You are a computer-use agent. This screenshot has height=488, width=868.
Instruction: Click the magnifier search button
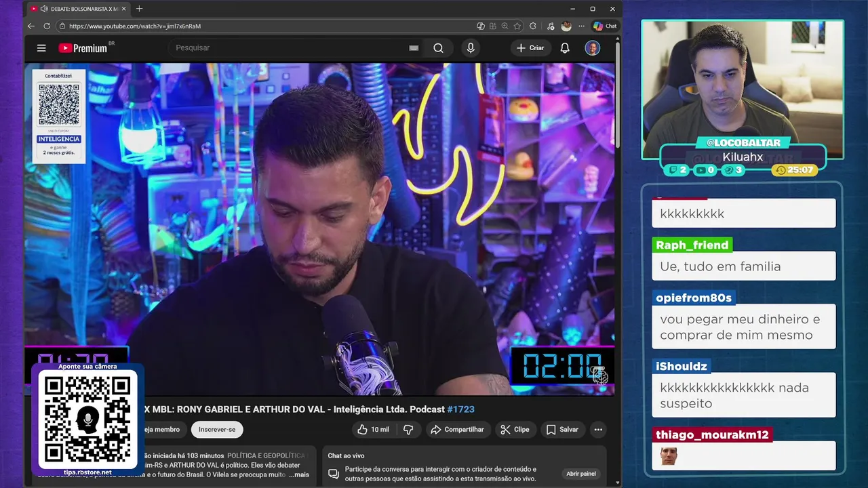click(438, 48)
